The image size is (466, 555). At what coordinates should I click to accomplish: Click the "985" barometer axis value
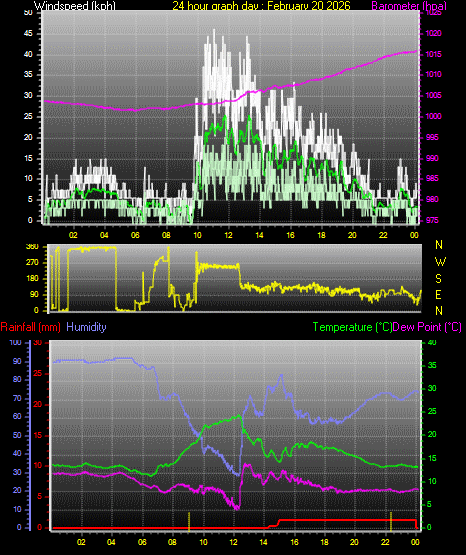[x=432, y=178]
